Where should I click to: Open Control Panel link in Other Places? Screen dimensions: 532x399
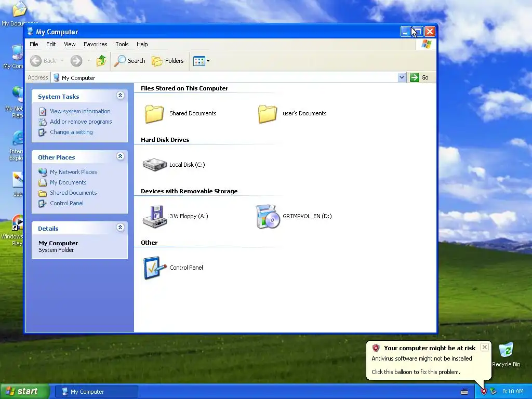tap(66, 203)
